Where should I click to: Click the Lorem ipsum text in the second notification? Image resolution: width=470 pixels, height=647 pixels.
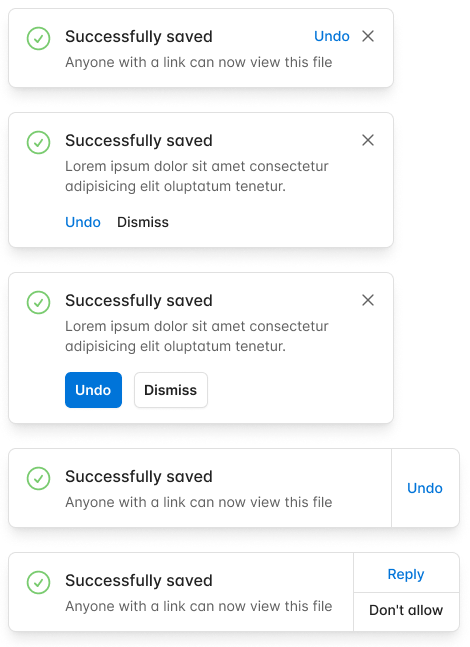(197, 176)
